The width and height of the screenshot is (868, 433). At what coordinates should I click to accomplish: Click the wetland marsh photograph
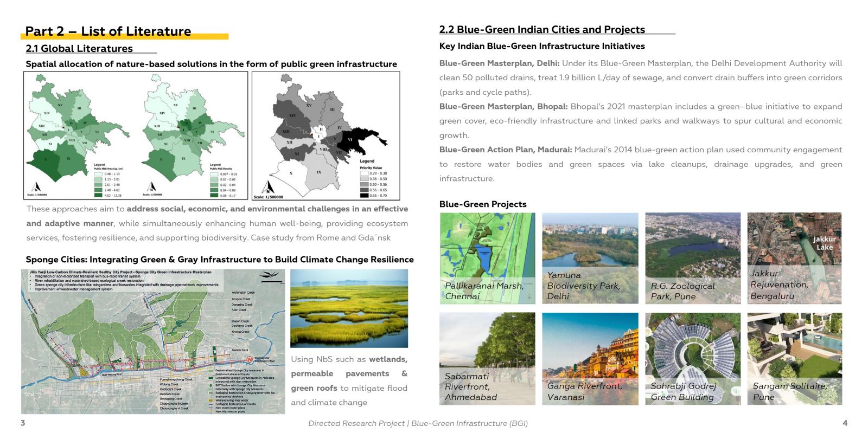349,308
